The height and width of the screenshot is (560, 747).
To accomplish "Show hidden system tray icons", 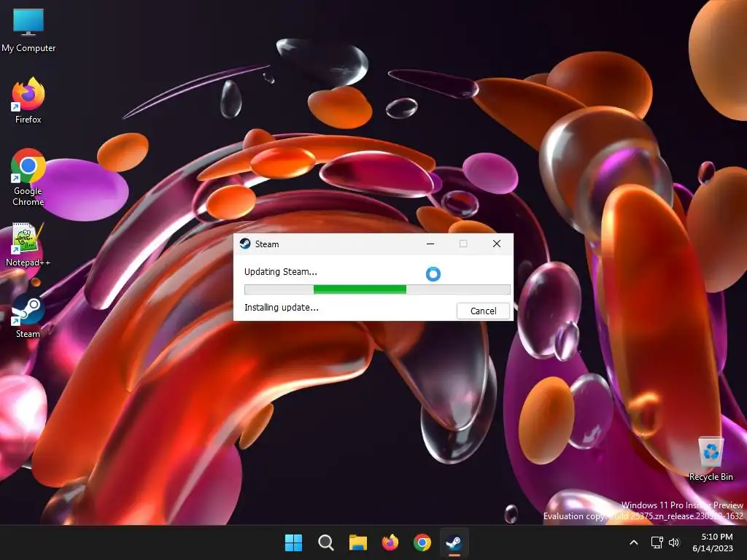I will 634,542.
